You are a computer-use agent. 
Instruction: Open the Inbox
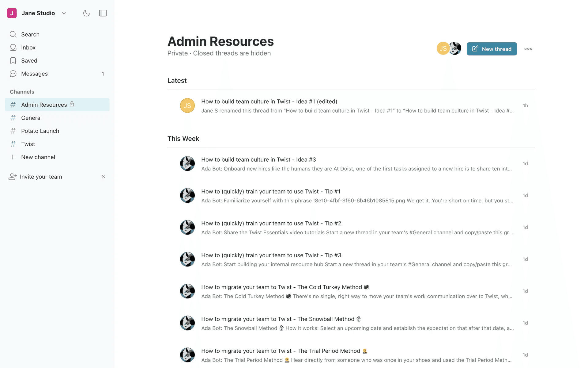point(28,48)
